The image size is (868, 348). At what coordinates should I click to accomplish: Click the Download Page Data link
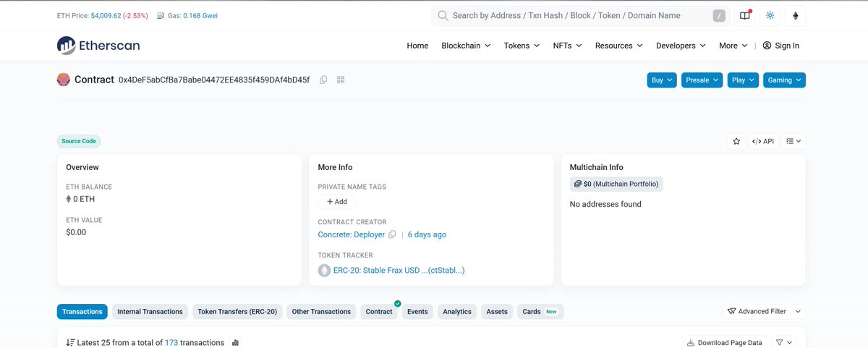point(724,343)
